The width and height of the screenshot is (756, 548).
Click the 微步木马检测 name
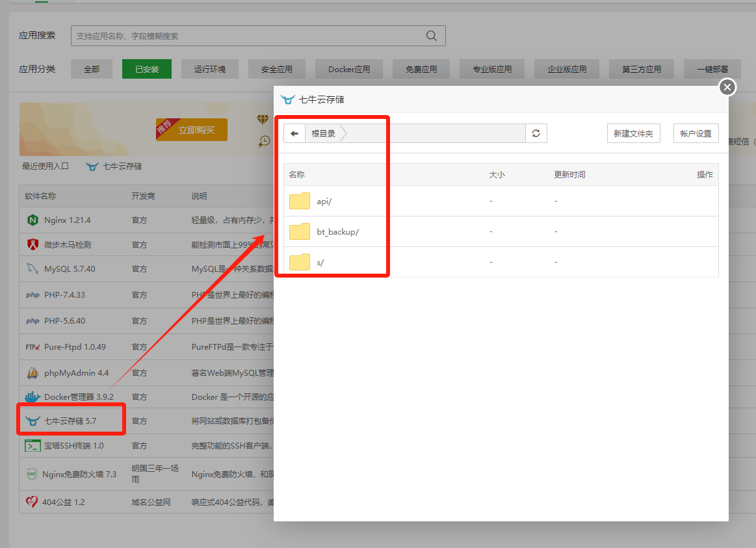pos(68,245)
